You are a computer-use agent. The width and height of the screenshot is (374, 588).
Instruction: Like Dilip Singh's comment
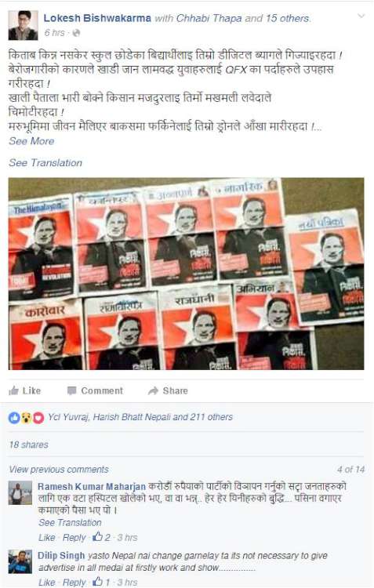tap(47, 582)
